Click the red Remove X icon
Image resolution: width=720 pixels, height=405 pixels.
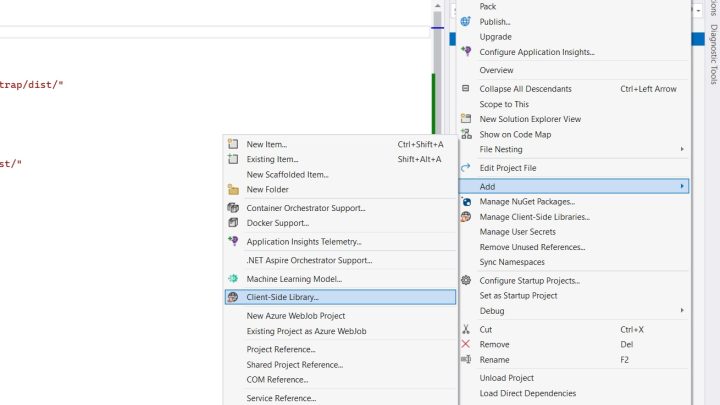coord(466,344)
